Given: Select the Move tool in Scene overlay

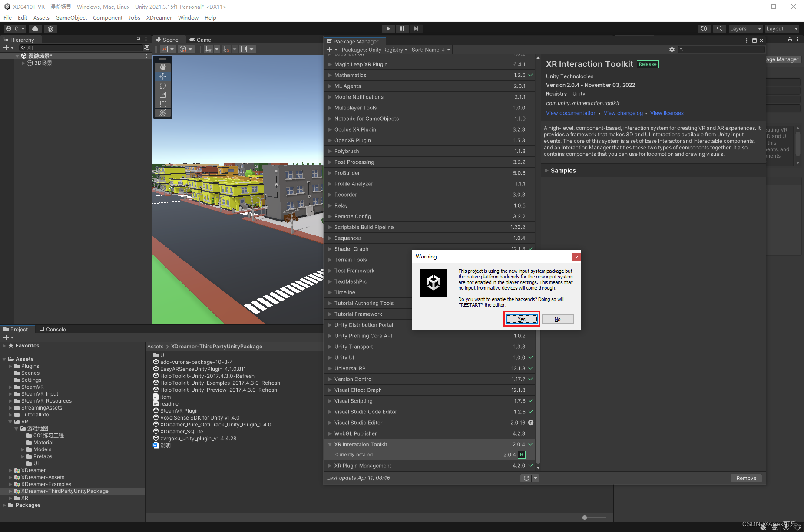Looking at the screenshot, I should tap(163, 76).
